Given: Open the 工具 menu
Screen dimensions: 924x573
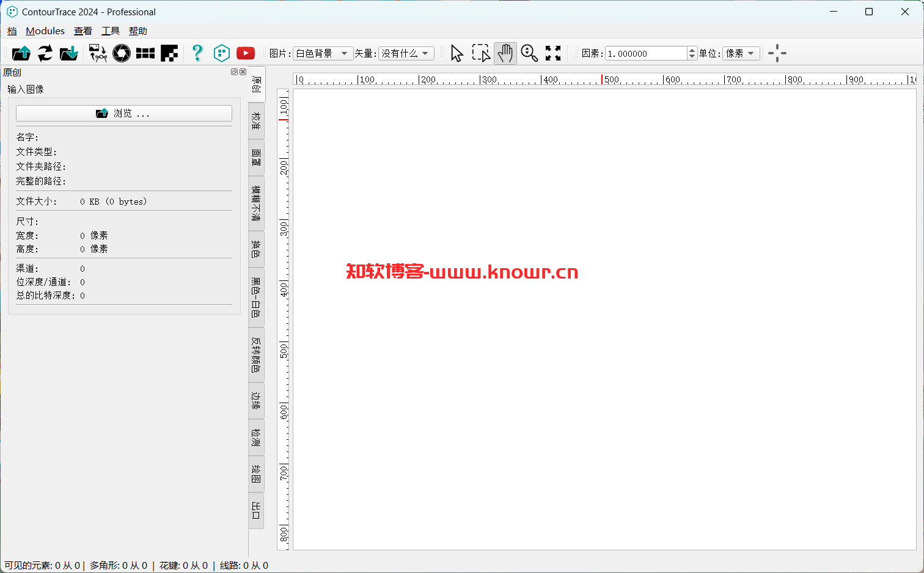Looking at the screenshot, I should [111, 31].
